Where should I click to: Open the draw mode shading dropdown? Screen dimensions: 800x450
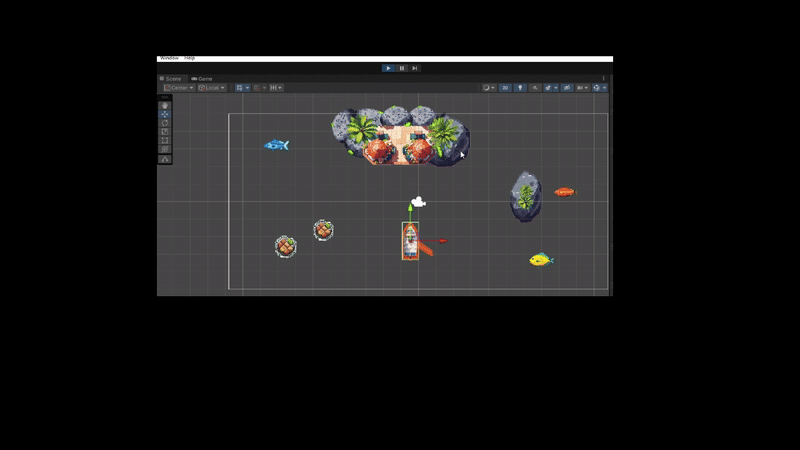click(x=489, y=88)
